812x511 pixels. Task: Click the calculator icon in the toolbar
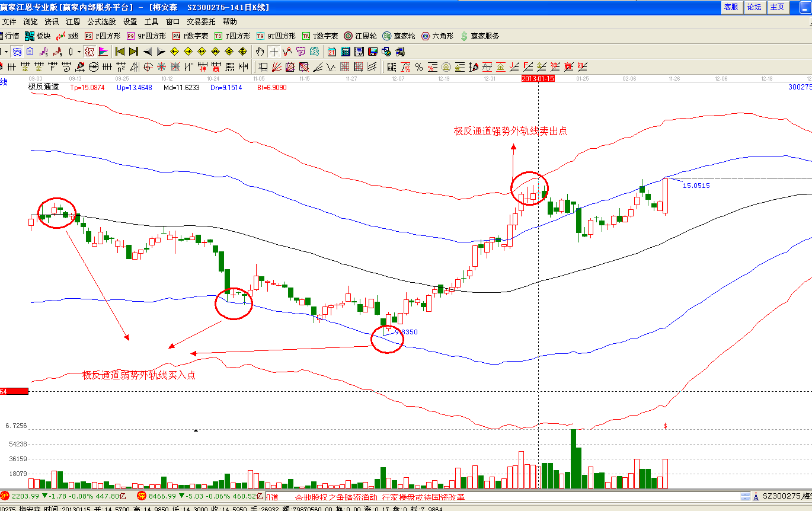click(x=345, y=52)
